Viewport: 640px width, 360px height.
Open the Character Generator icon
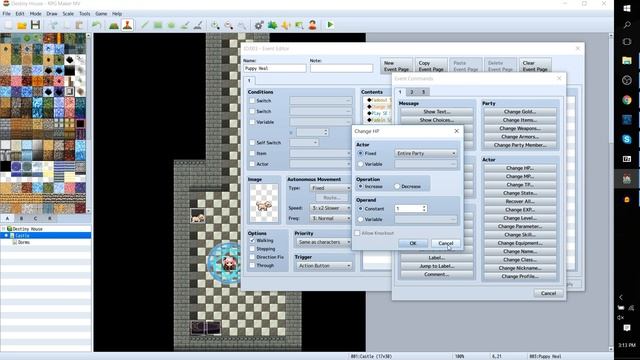pyautogui.click(x=312, y=25)
